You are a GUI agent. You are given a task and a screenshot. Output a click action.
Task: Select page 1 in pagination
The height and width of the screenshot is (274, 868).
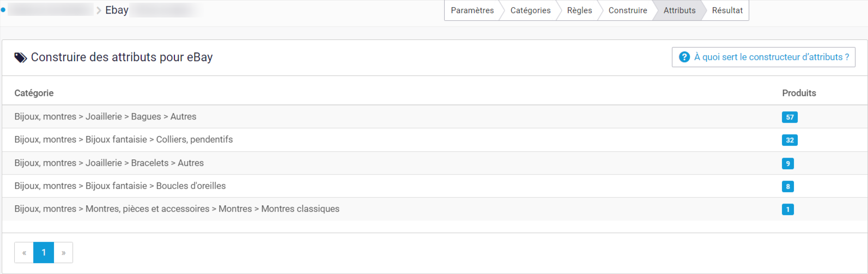click(44, 253)
